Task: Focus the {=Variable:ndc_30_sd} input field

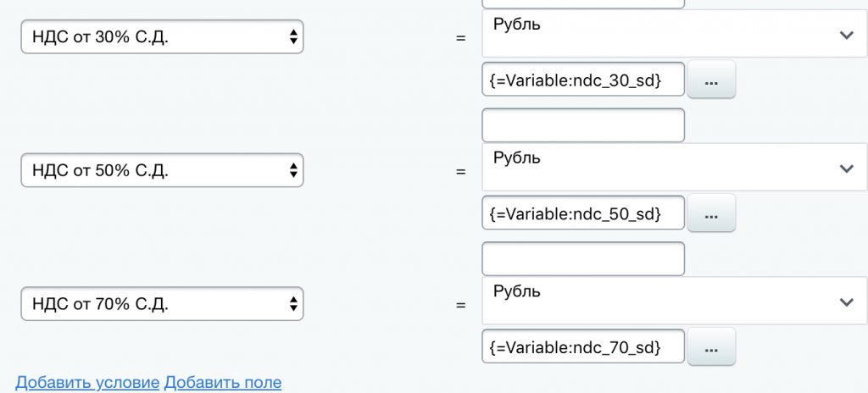Action: pyautogui.click(x=582, y=80)
